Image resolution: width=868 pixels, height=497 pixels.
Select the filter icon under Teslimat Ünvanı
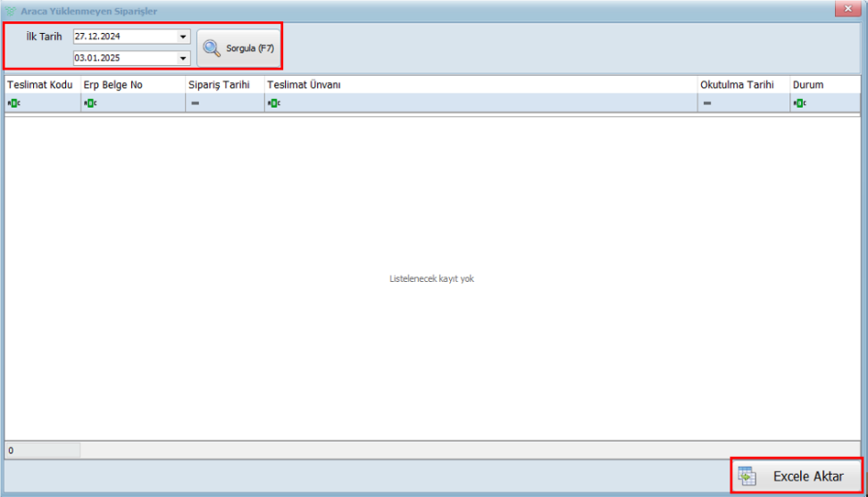pos(272,104)
